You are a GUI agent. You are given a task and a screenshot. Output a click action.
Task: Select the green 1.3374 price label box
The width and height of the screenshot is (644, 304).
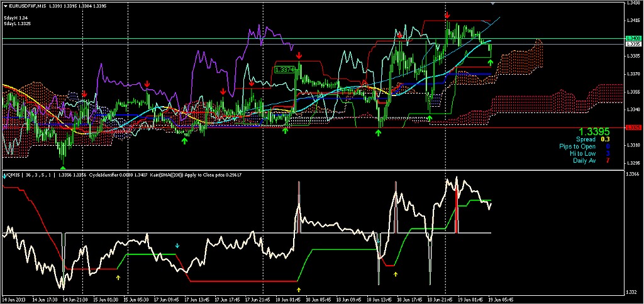[x=285, y=70]
